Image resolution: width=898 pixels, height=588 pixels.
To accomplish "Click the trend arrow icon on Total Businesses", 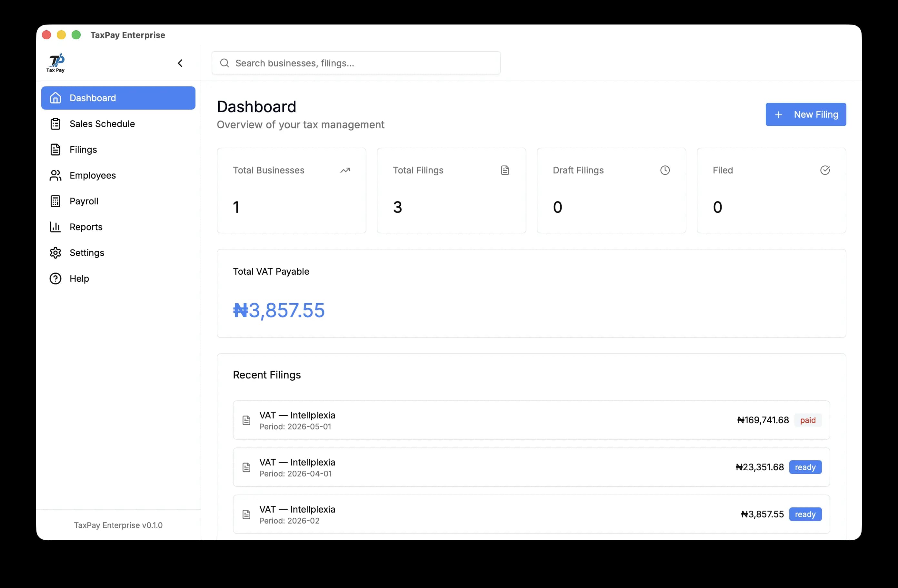I will pyautogui.click(x=345, y=170).
